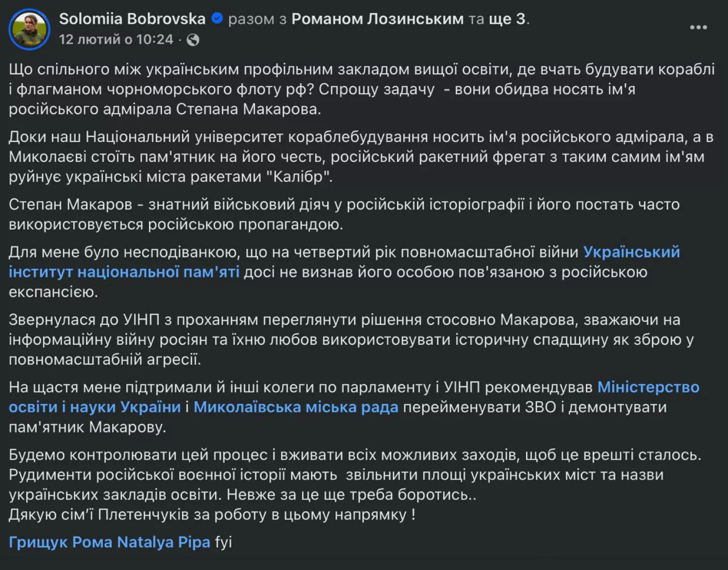
Task: Click the fyi text after tagged names
Action: [222, 542]
